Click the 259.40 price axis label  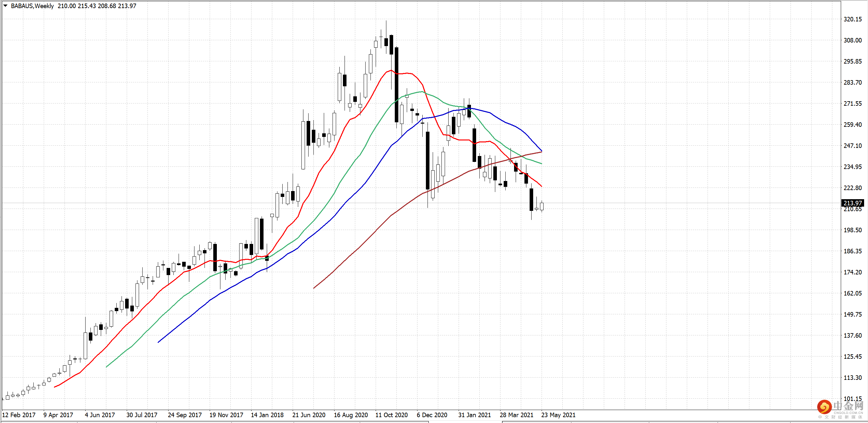(x=852, y=125)
